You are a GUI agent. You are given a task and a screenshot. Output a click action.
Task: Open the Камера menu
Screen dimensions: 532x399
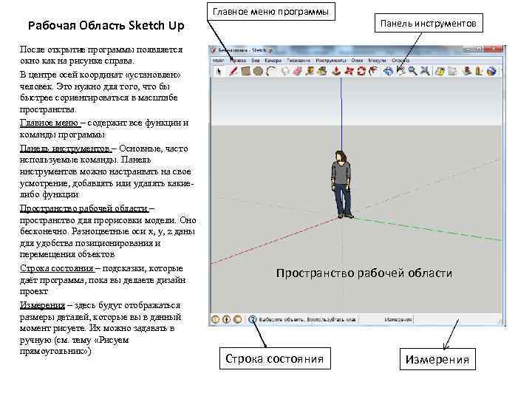coord(273,61)
